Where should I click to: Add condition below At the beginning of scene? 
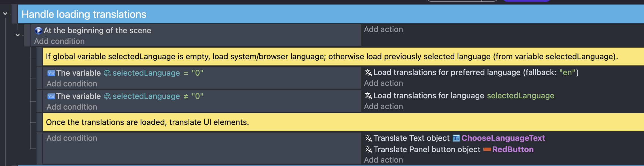(x=59, y=41)
